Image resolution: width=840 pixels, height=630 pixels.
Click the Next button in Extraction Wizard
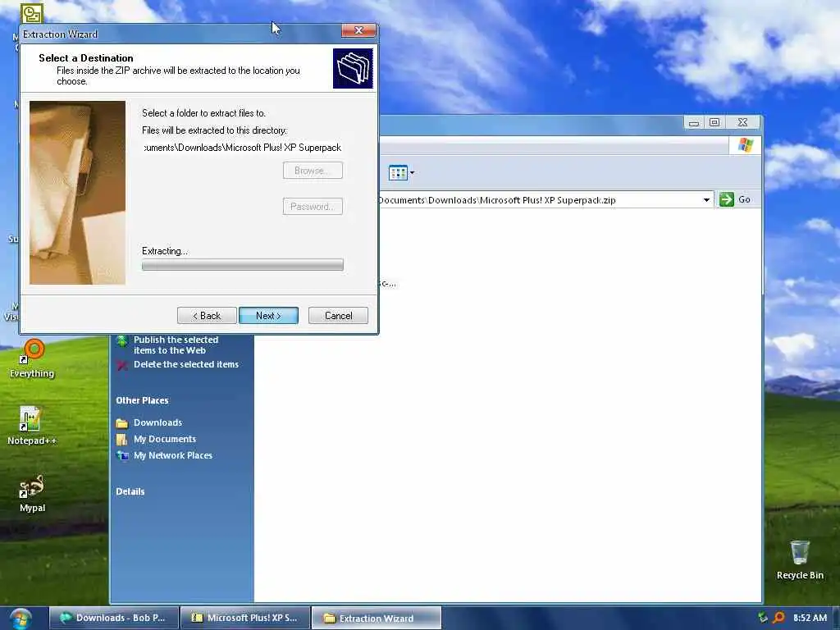pyautogui.click(x=268, y=316)
